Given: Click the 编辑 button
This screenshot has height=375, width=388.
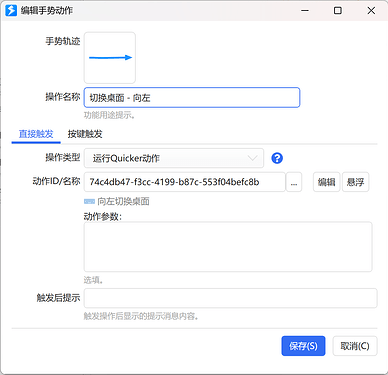Looking at the screenshot, I should point(326,182).
